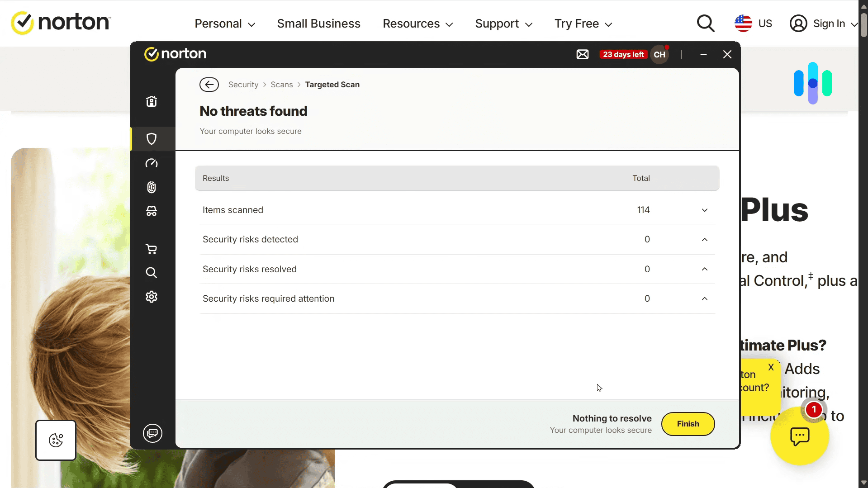
Task: Open the Try Free dropdown menu
Action: point(583,24)
